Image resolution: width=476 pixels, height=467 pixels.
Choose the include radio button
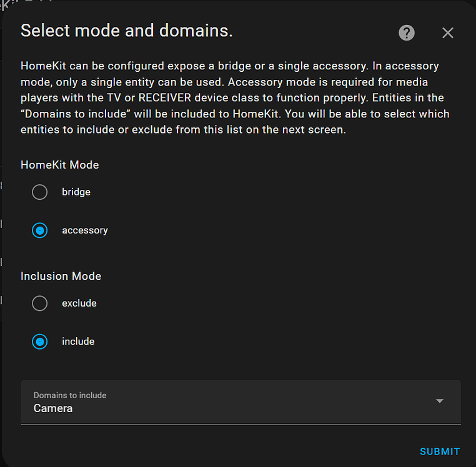[x=40, y=342]
